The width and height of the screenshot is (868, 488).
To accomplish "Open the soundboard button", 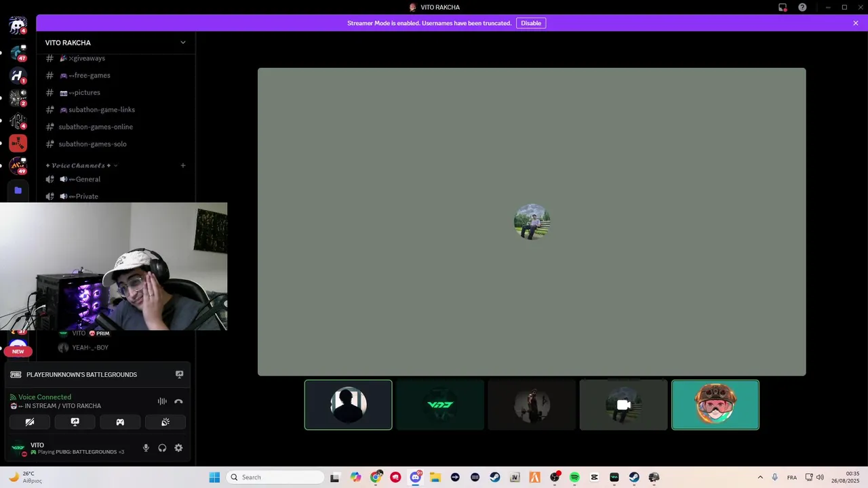I will click(x=165, y=422).
